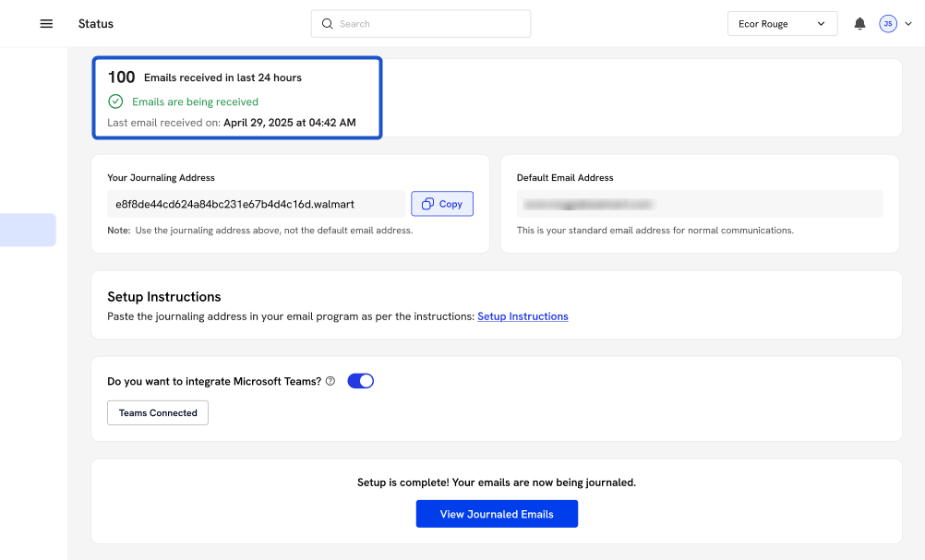Click the last email received timestamp

tap(289, 123)
